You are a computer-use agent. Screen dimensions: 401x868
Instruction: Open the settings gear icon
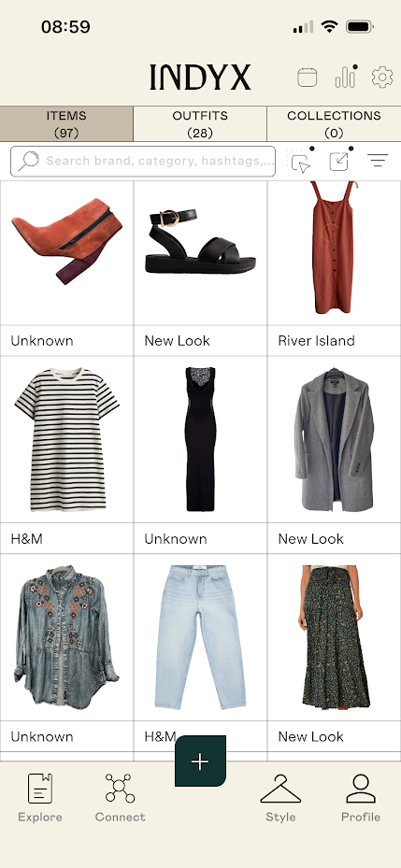pyautogui.click(x=382, y=77)
